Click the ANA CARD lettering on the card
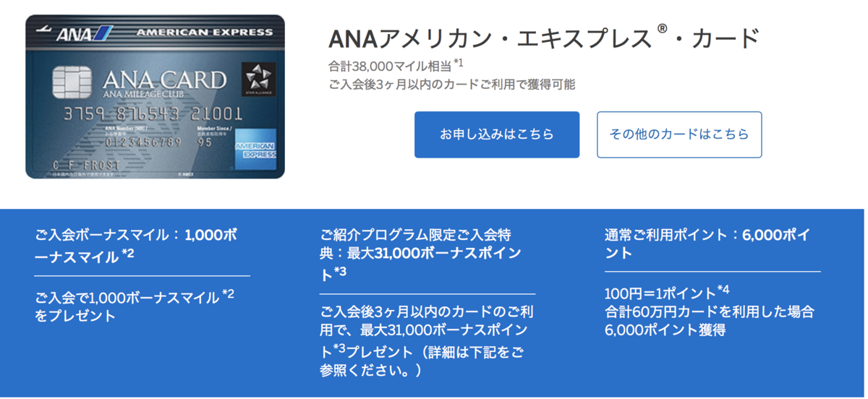This screenshot has height=399, width=868. [x=164, y=78]
